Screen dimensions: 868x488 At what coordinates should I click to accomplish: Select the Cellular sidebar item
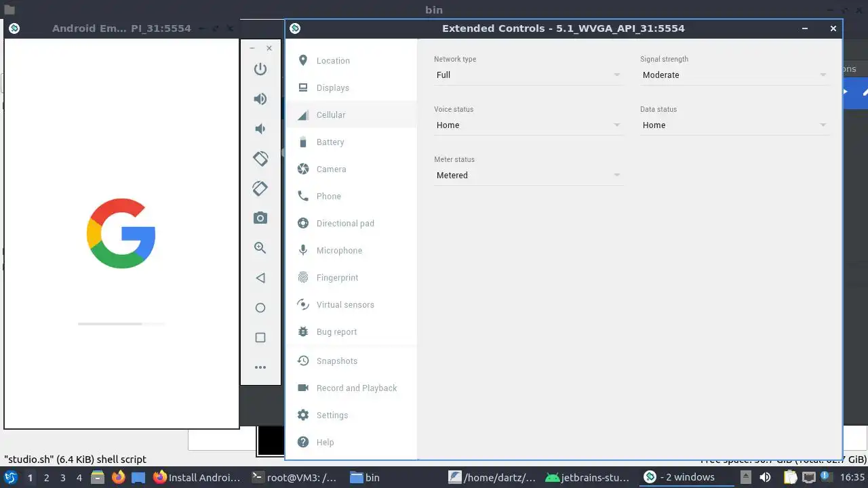351,115
